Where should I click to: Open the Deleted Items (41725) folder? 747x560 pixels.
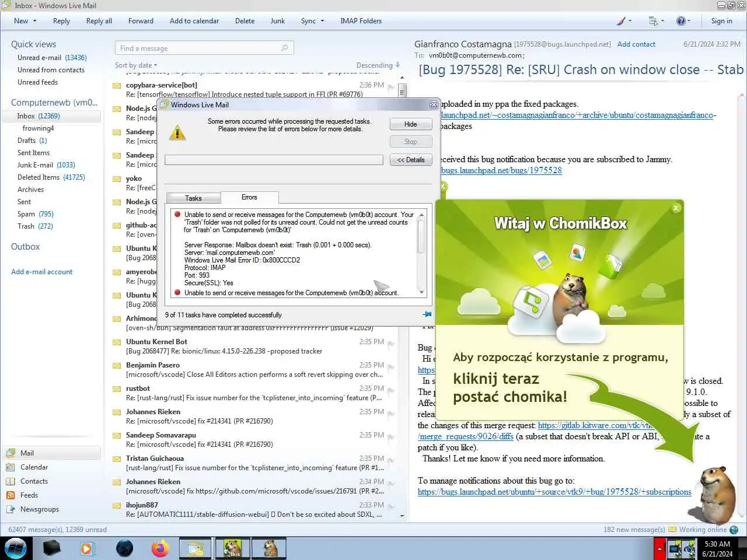51,177
